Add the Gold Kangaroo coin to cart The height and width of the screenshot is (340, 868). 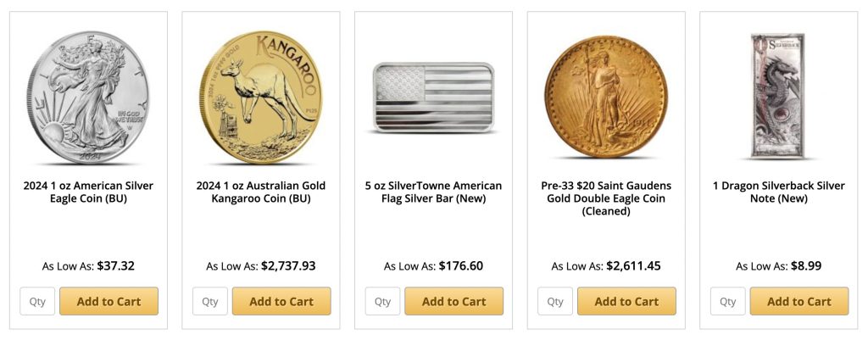(281, 301)
